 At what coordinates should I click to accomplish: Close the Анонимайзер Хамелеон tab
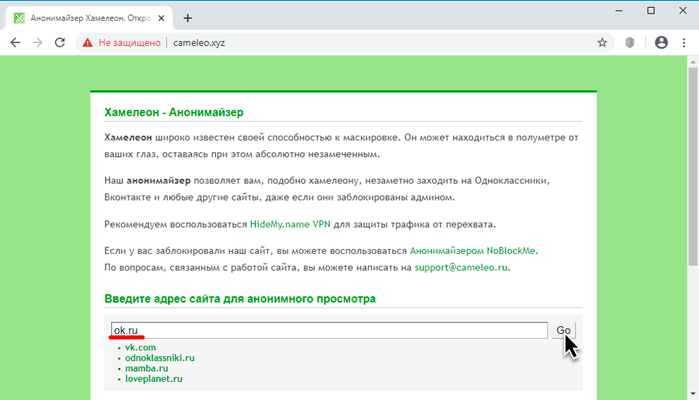coord(161,18)
